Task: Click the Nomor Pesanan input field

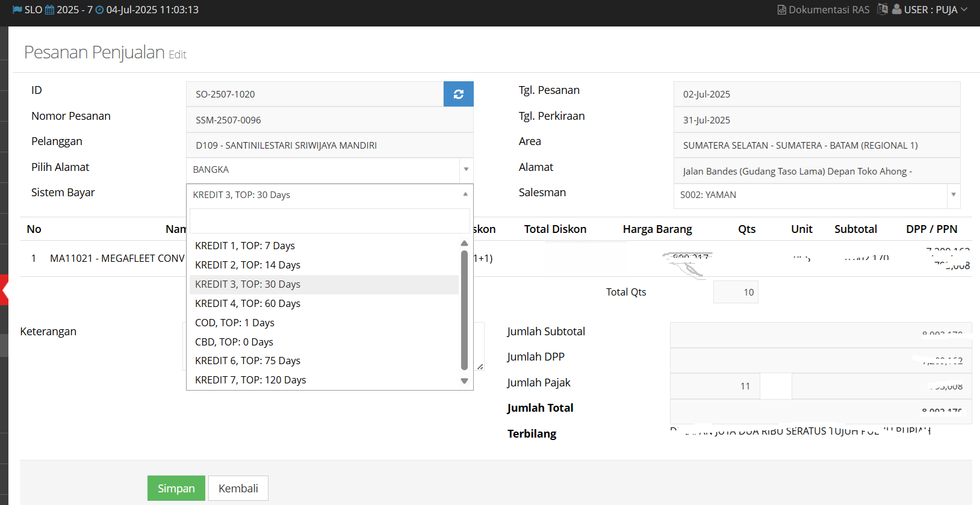Action: 329,120
